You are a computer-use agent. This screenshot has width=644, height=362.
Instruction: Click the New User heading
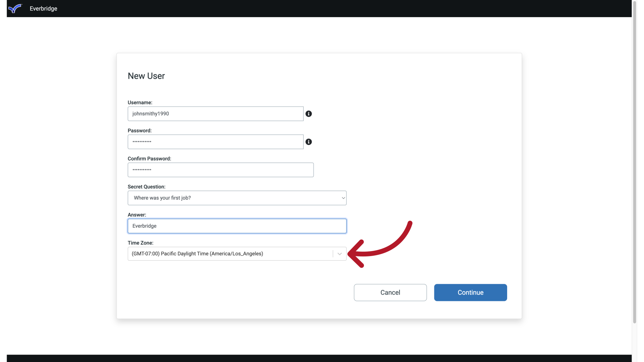[x=146, y=76]
